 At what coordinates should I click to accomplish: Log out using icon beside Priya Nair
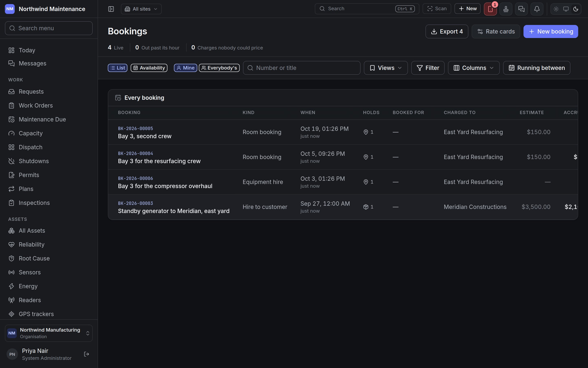(87, 354)
